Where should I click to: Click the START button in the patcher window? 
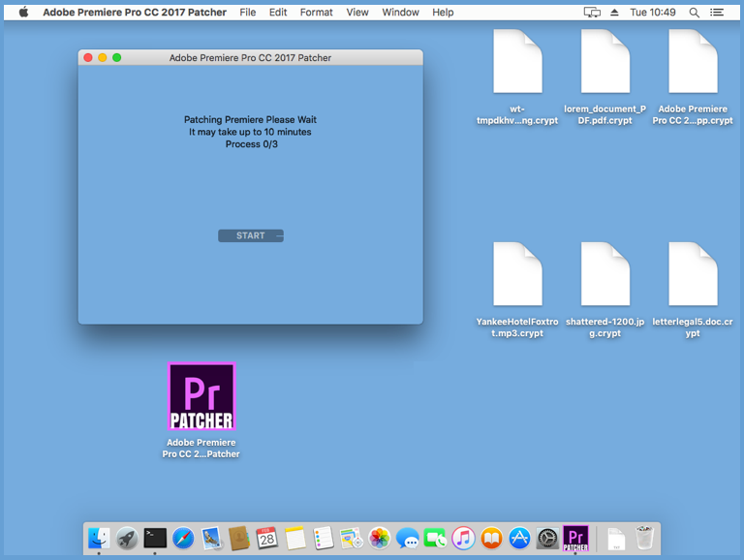(x=251, y=235)
